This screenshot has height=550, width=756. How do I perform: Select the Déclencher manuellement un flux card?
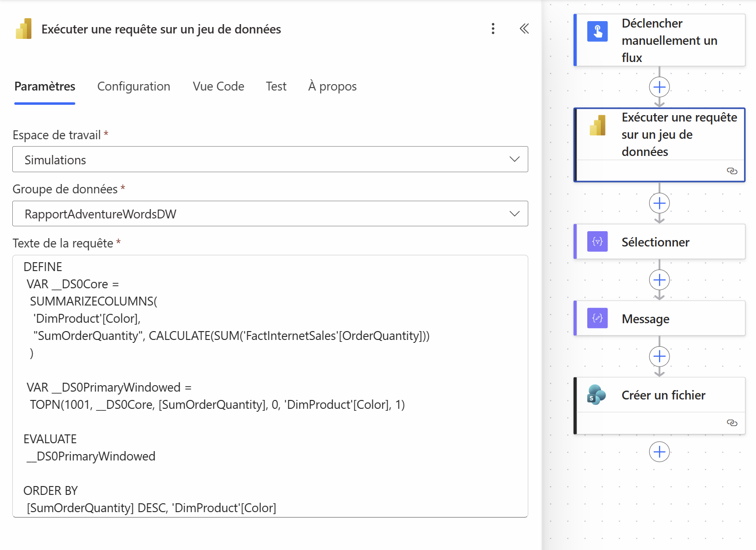click(660, 40)
